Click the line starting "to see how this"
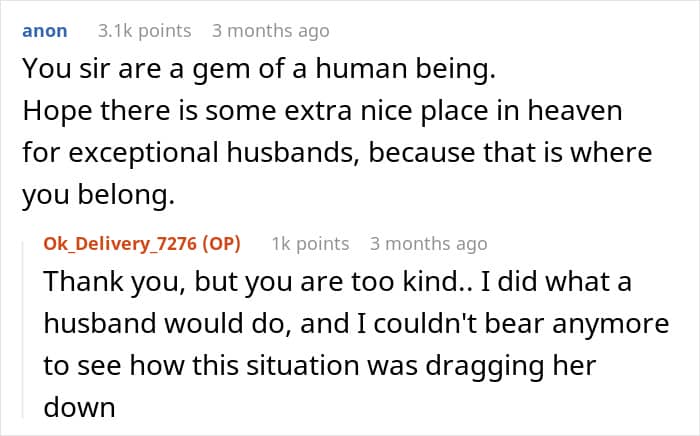700x436 pixels. 319,366
